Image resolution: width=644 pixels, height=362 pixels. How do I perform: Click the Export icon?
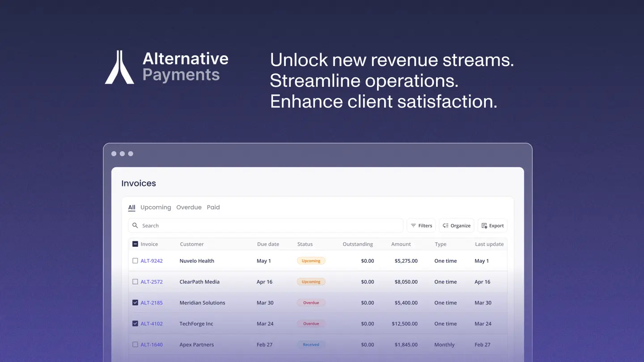[484, 226]
